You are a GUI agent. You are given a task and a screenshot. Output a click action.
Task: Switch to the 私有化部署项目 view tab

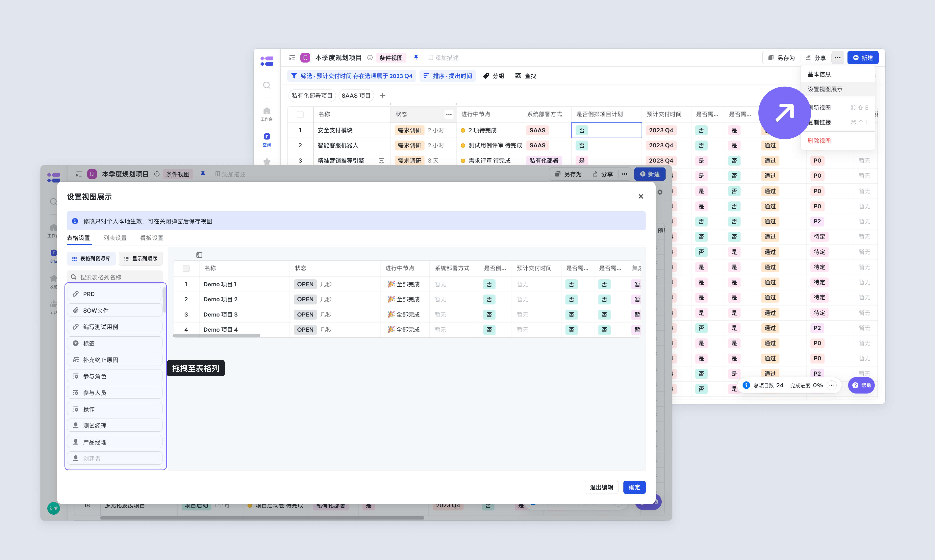(x=312, y=96)
